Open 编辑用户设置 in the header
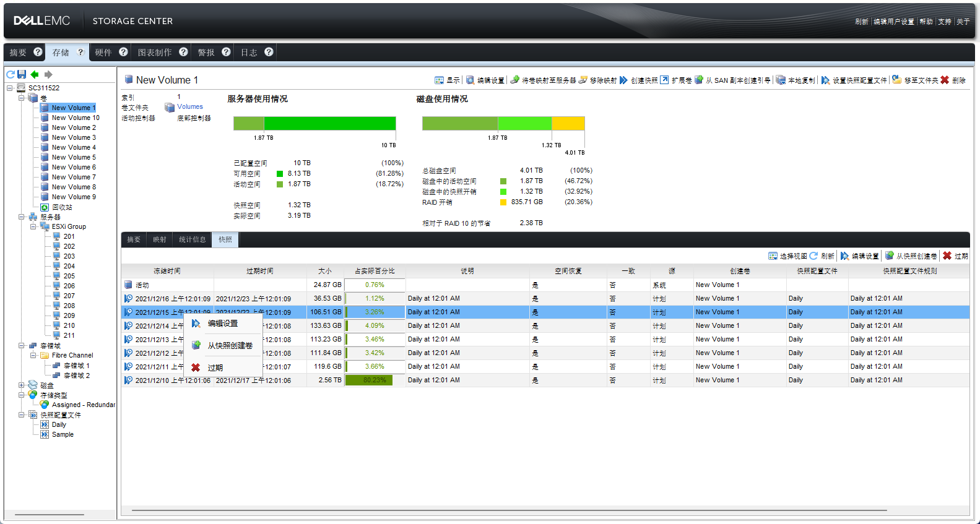Screen dimensions: 980x524 894,22
